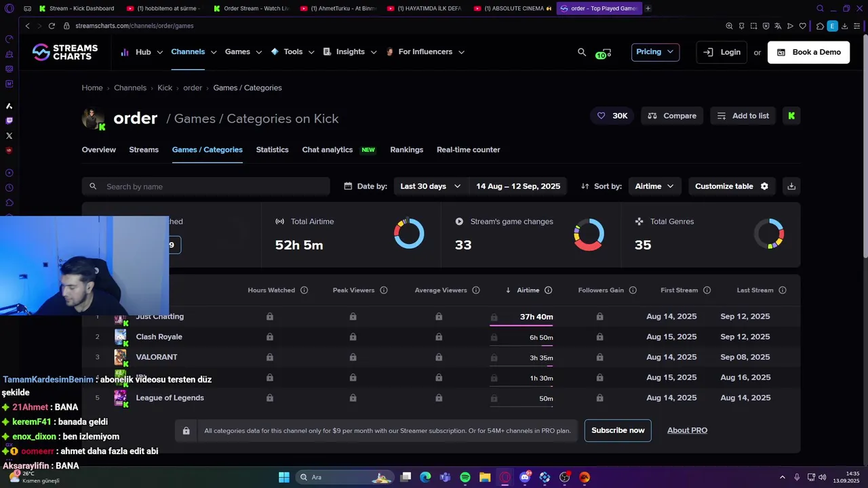Open the sidebar player icon
The width and height of the screenshot is (868, 488).
(9, 173)
